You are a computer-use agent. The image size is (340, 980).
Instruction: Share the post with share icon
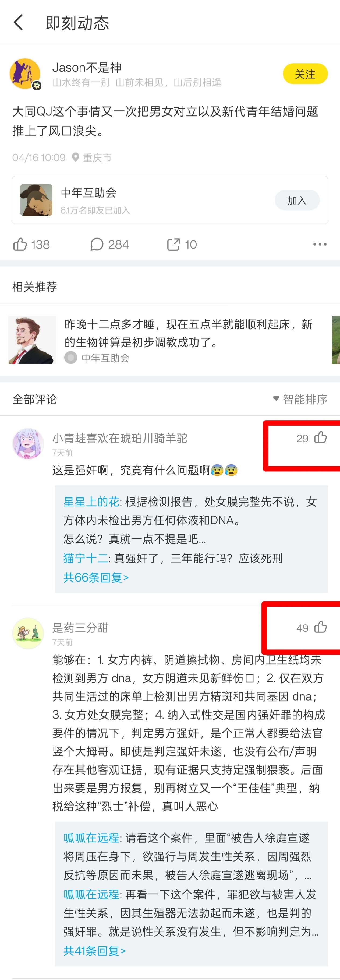coord(173,244)
